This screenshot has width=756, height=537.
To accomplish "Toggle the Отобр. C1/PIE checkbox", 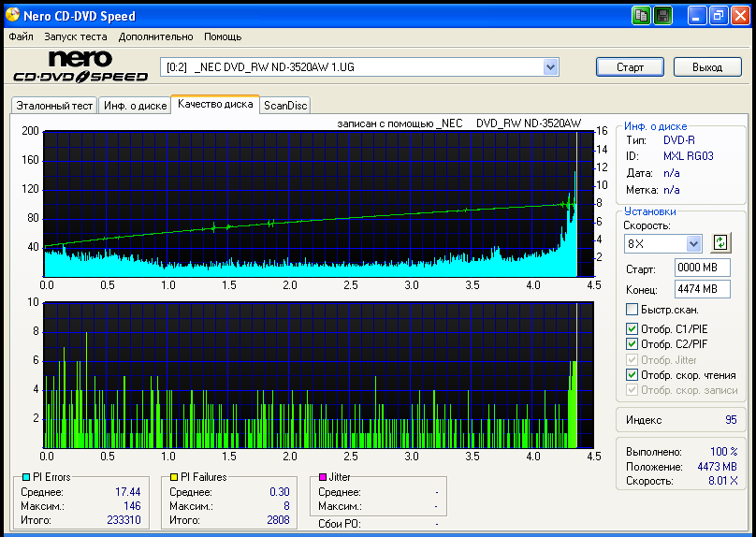I will coord(632,328).
